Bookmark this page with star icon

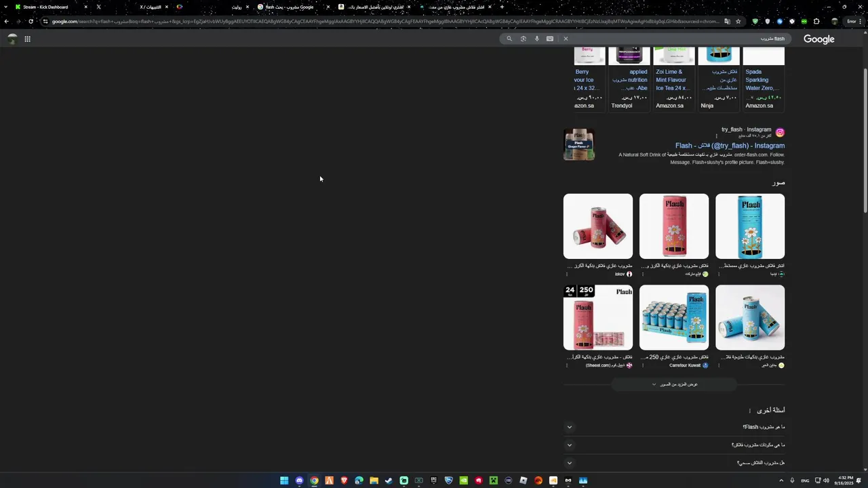coord(738,21)
